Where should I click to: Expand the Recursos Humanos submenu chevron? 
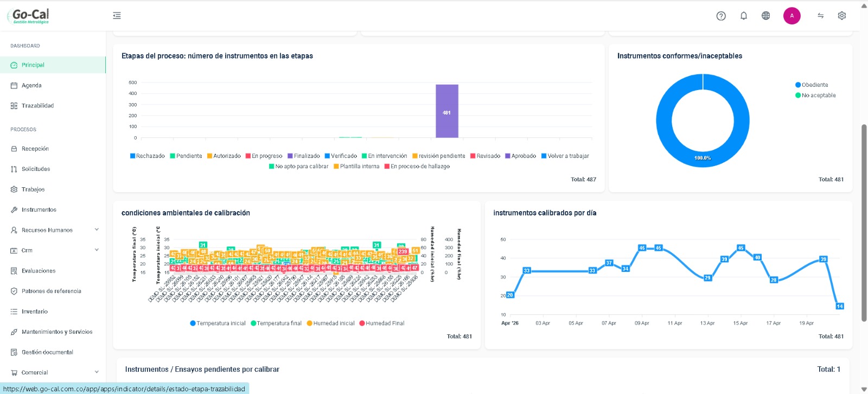(x=97, y=230)
